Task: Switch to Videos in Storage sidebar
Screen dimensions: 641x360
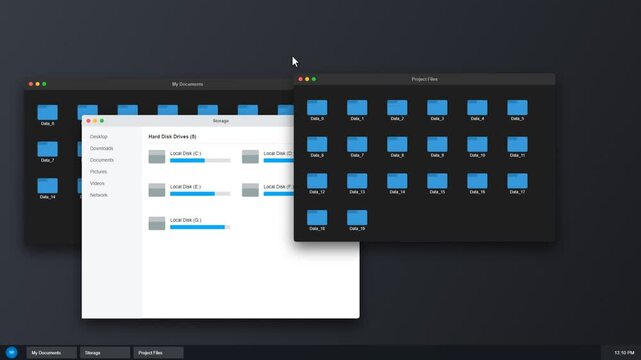Action: tap(97, 183)
